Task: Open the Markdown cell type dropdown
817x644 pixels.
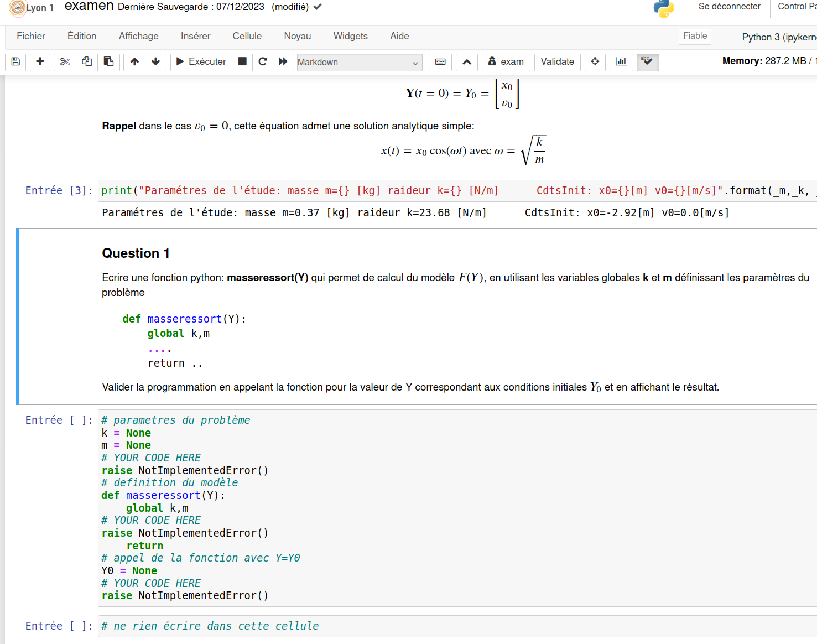Action: [359, 63]
